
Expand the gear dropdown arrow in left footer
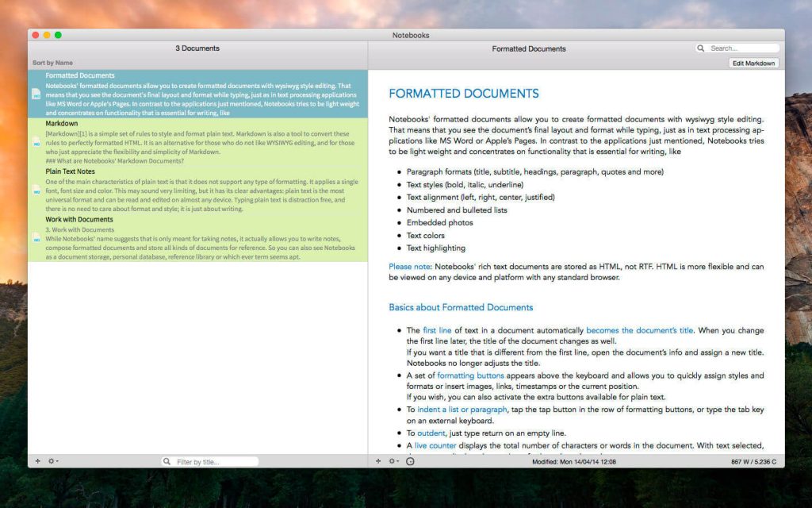[x=56, y=460]
